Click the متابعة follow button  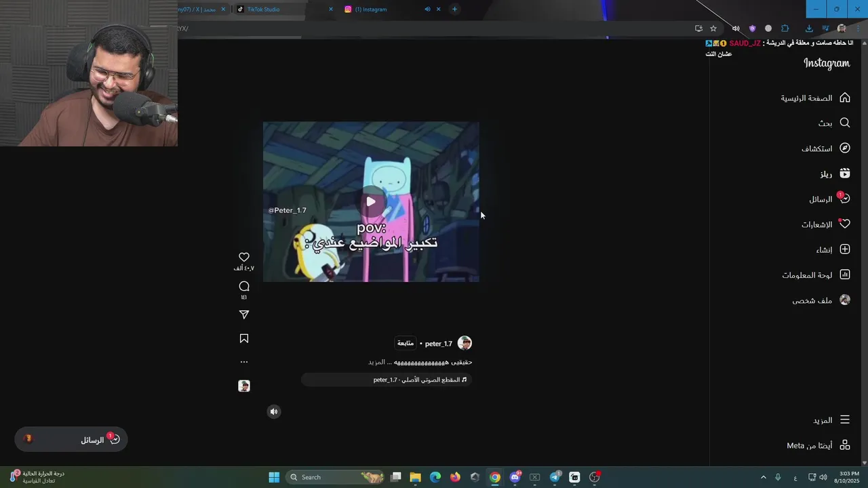click(406, 343)
